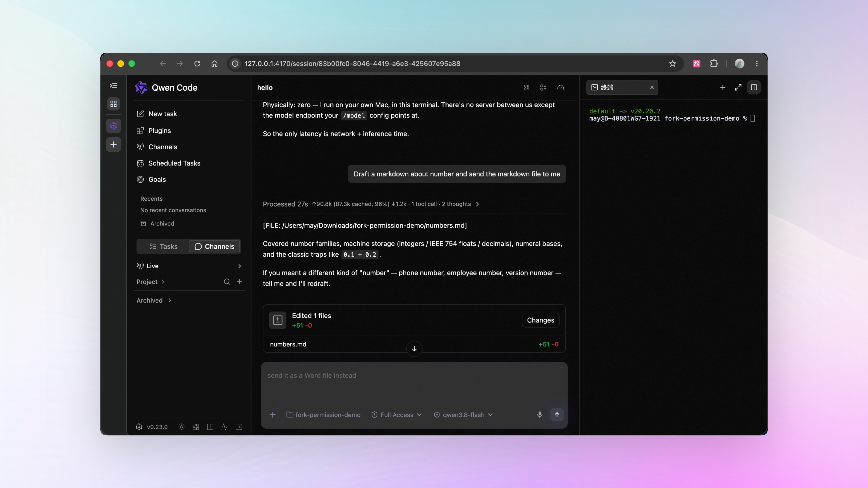Click the scroll-to-bottom arrow button
This screenshot has height=488, width=868.
(x=414, y=349)
